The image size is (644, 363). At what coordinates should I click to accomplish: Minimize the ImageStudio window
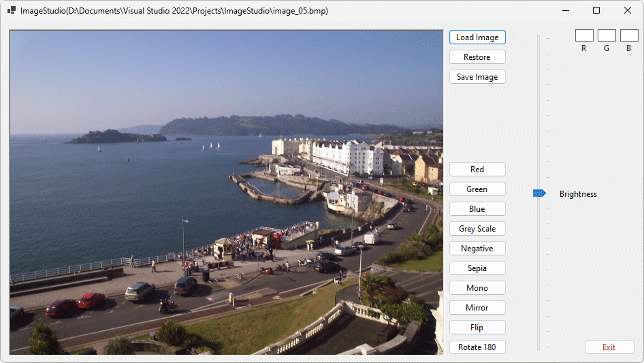tap(566, 11)
